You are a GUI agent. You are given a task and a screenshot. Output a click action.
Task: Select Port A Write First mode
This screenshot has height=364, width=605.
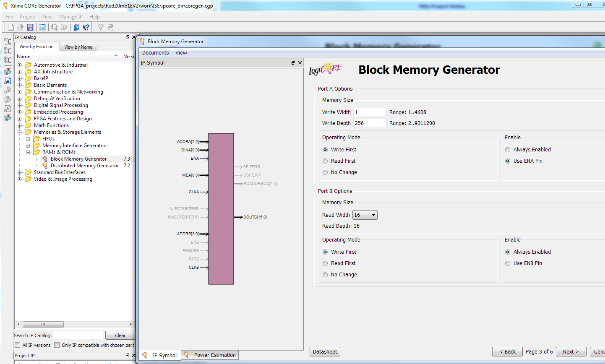tap(325, 150)
